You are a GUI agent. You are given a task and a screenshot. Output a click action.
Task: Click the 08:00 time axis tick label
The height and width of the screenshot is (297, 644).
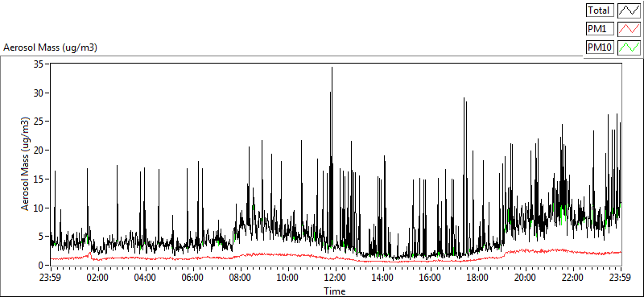pos(240,278)
